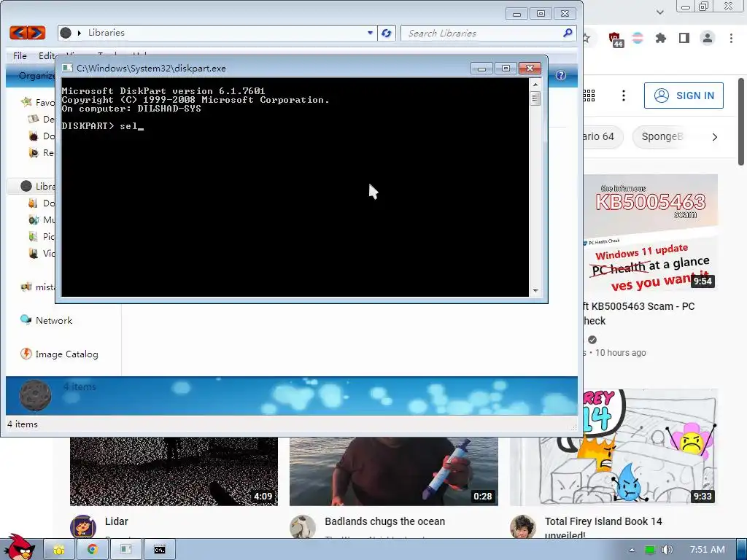Click the Firey Island video channel avatar
The height and width of the screenshot is (560, 747).
522,526
